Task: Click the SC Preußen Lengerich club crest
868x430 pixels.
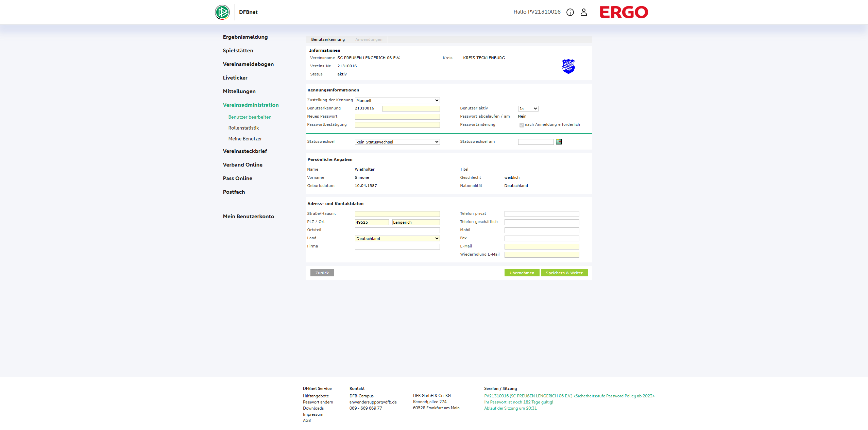Action: [568, 66]
